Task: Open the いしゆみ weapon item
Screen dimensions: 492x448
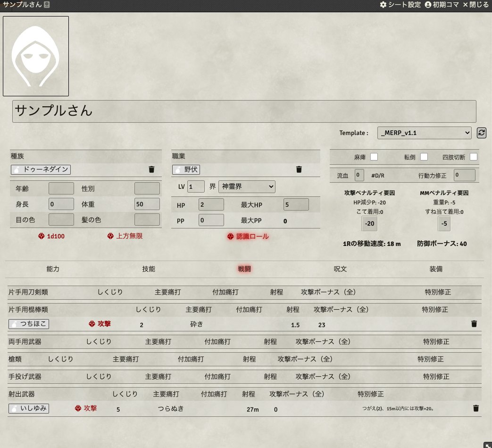Action: [29, 408]
